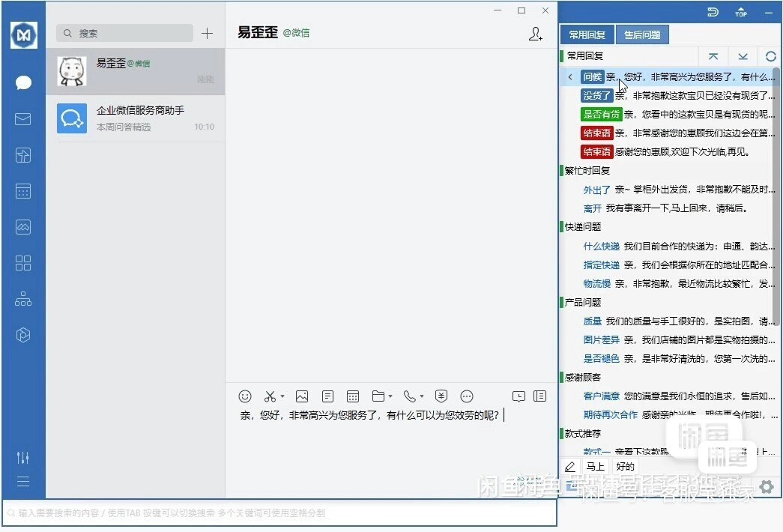Image resolution: width=783 pixels, height=532 pixels.
Task: Click the dock arrow icon in reply panel header
Action: 713,12
